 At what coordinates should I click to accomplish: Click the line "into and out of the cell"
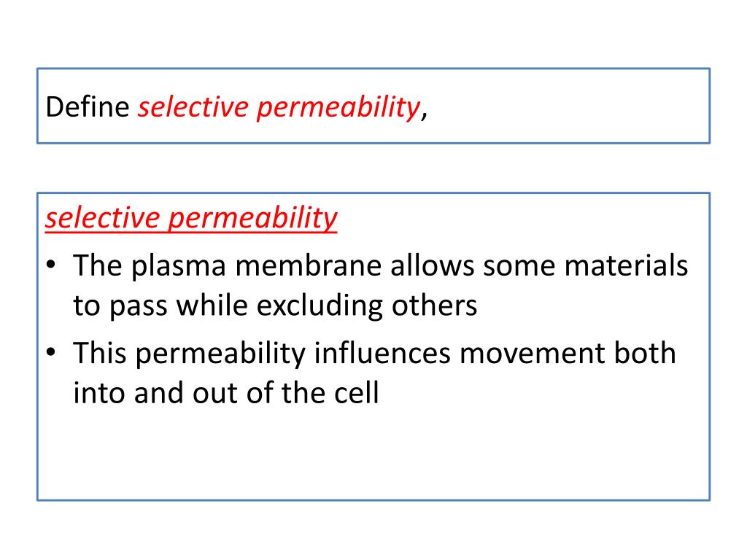[x=226, y=393]
